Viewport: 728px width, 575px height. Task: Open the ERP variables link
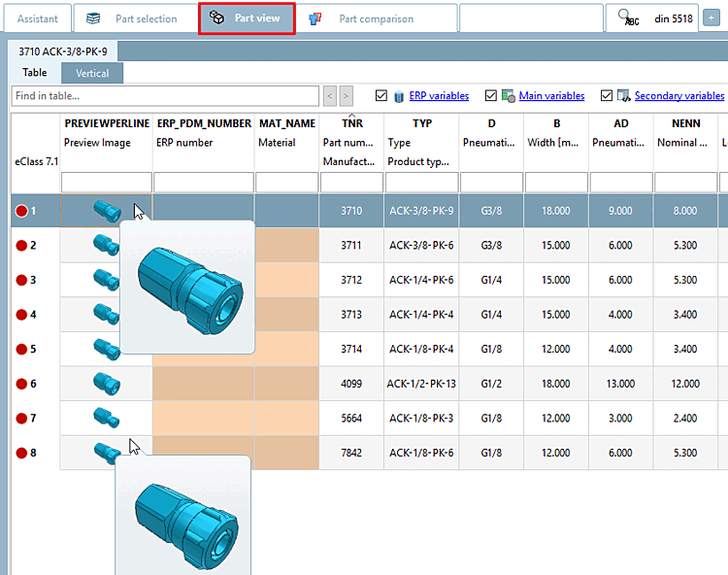tap(439, 96)
